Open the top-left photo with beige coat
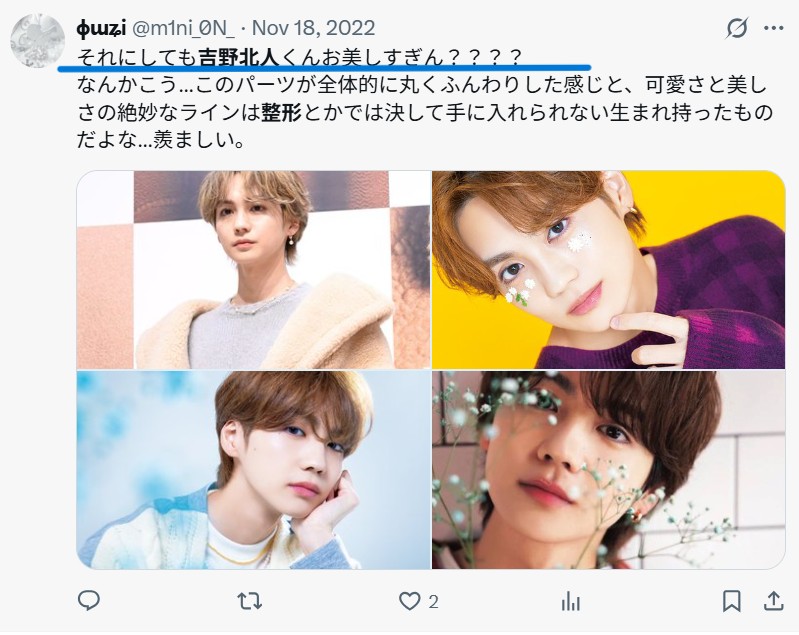The height and width of the screenshot is (635, 799). (253, 270)
